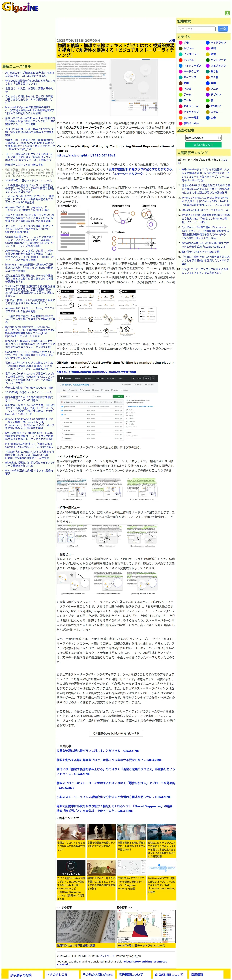Open the machine translated English article link

(x=112, y=963)
